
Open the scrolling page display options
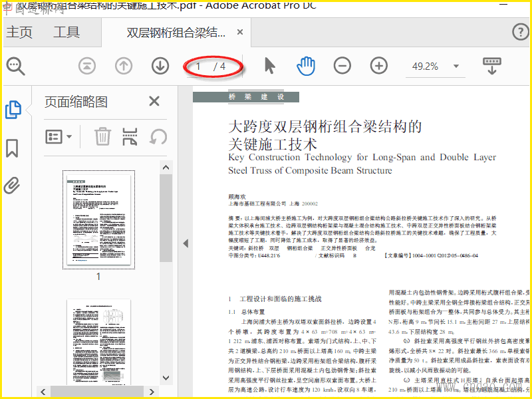tap(492, 66)
